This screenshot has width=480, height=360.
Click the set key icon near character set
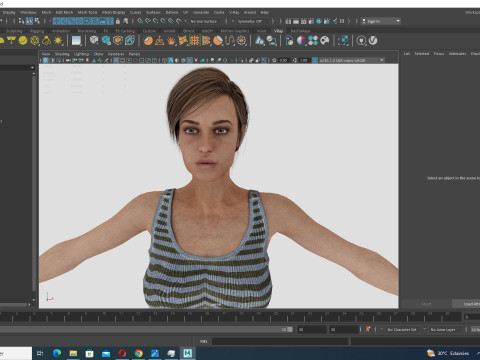[368, 329]
